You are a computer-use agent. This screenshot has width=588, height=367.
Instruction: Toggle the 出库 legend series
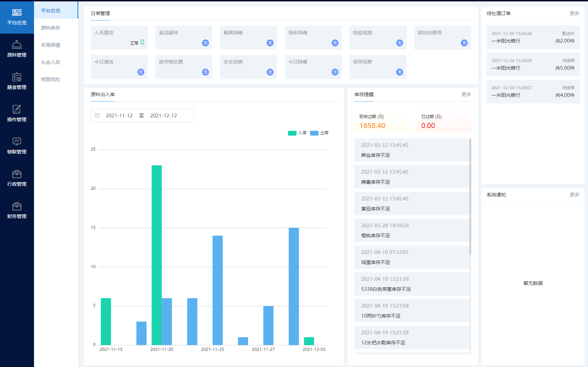319,133
